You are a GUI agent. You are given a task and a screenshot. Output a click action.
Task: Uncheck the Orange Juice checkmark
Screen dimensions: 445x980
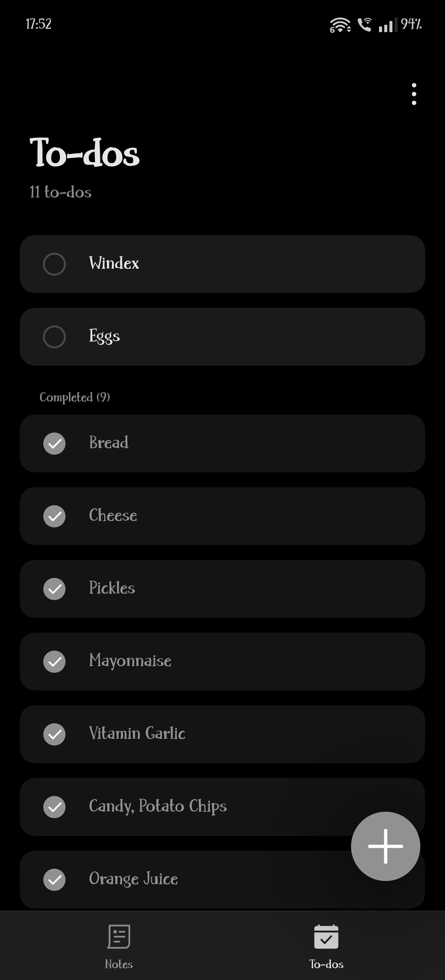pos(54,879)
